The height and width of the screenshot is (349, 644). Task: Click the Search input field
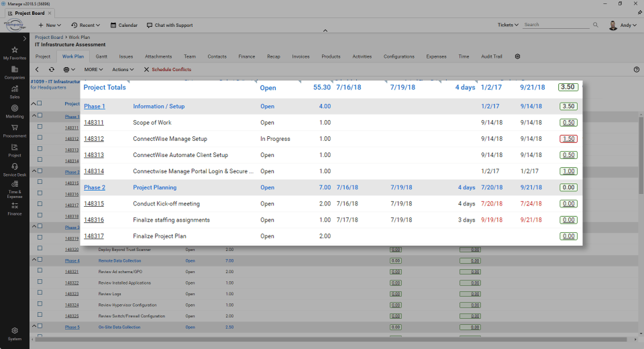click(x=557, y=25)
